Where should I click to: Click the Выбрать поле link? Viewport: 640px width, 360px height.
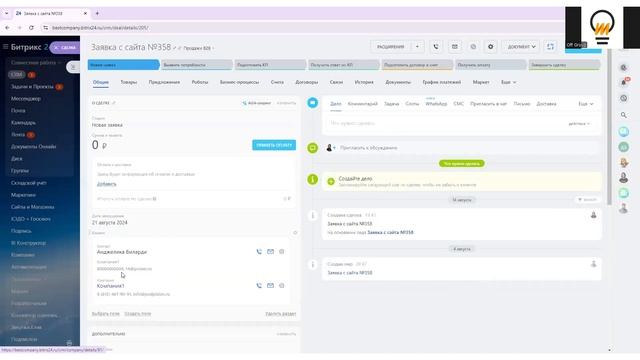pyautogui.click(x=105, y=313)
